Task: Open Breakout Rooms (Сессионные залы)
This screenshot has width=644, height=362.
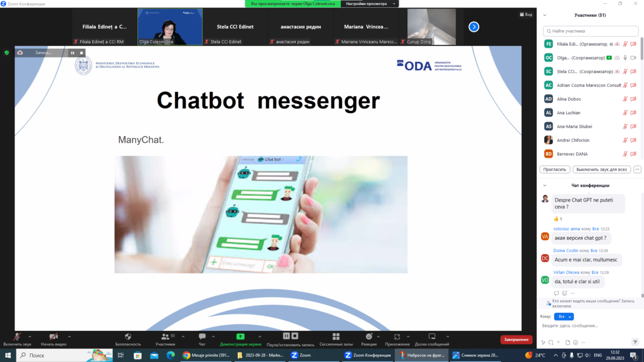Action: coord(336,336)
